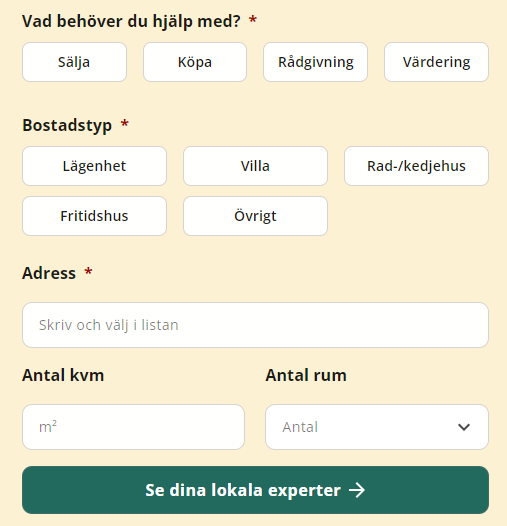Pick the Rådgivning option

click(x=315, y=62)
